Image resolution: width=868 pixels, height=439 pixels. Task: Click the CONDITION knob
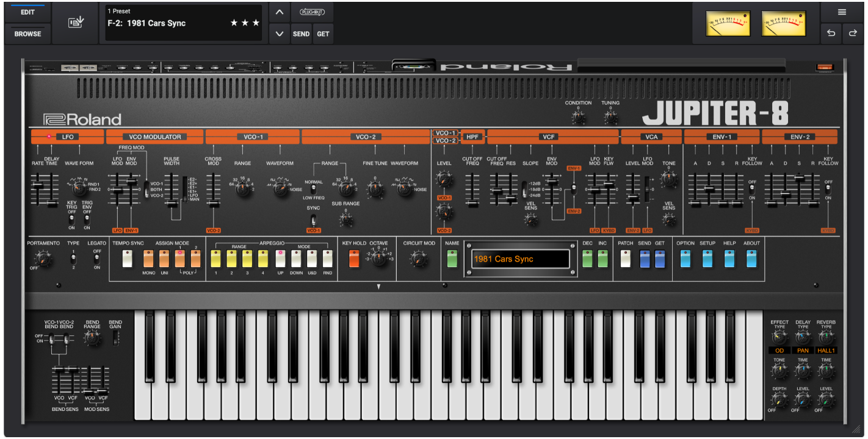(578, 117)
